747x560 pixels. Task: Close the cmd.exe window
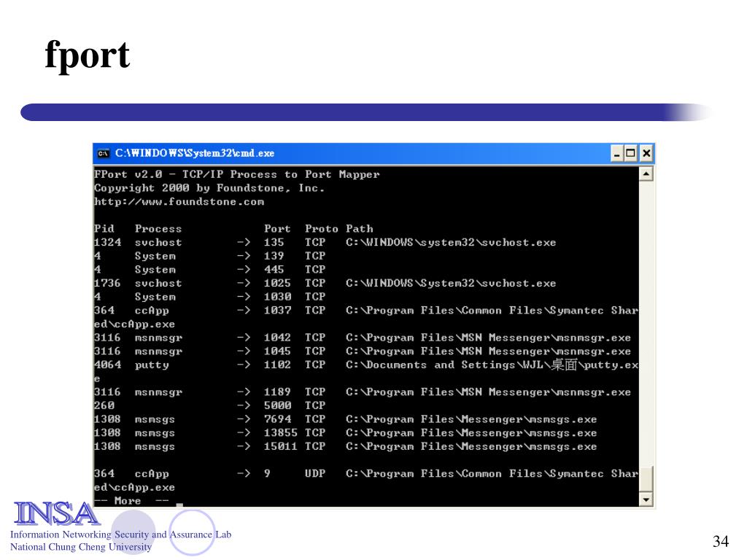[x=646, y=153]
